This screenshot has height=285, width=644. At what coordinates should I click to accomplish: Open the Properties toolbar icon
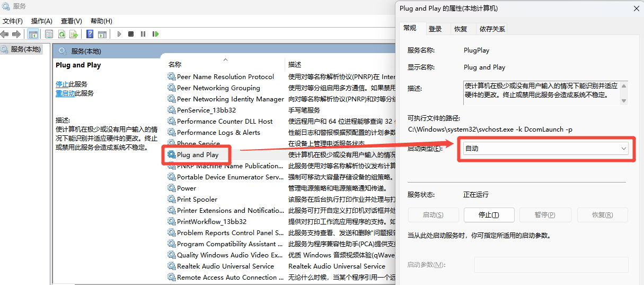[49, 34]
